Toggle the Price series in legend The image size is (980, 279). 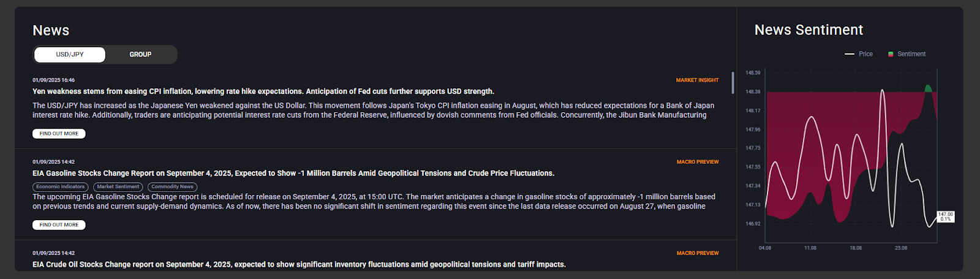[x=865, y=54]
